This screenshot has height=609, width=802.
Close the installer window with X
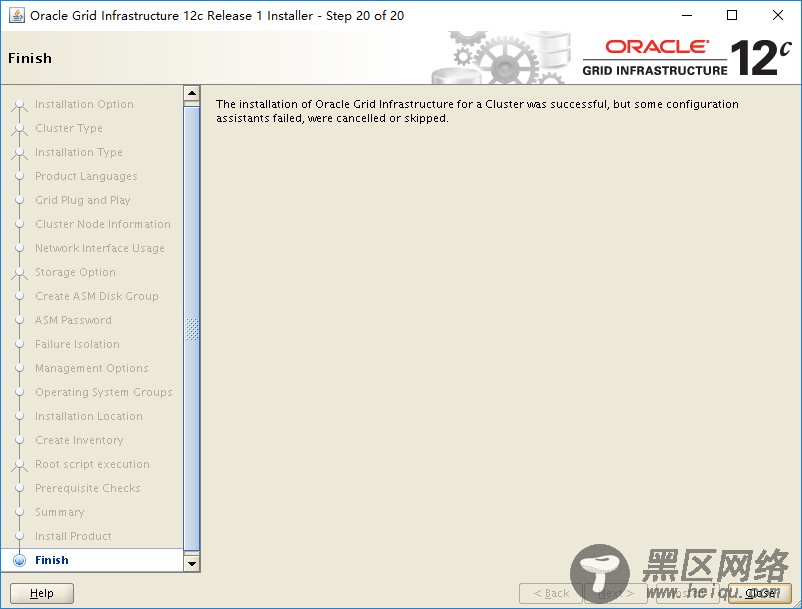[777, 15]
